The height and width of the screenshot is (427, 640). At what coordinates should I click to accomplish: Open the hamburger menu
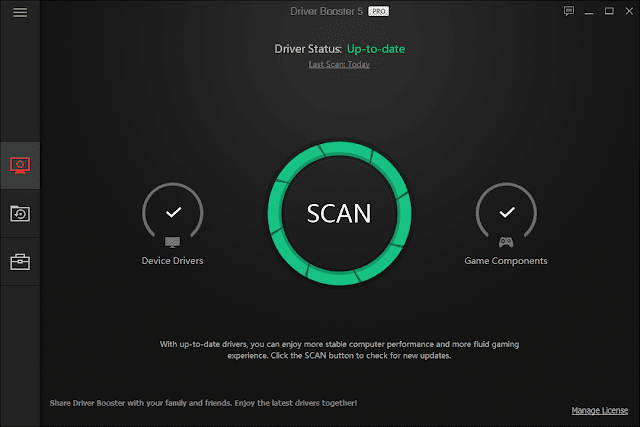point(20,12)
